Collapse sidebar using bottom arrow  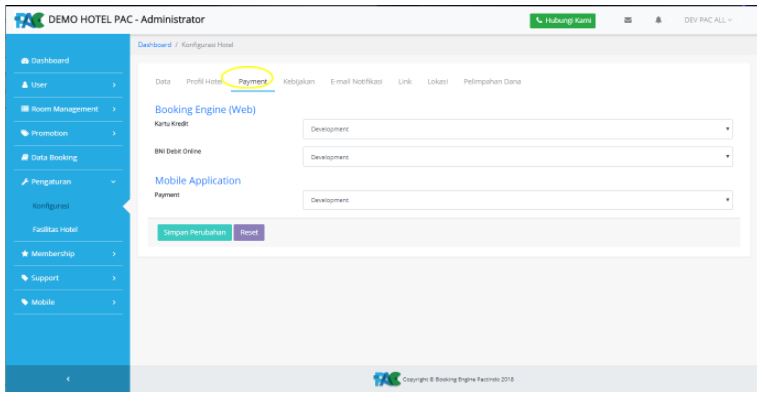pos(65,379)
